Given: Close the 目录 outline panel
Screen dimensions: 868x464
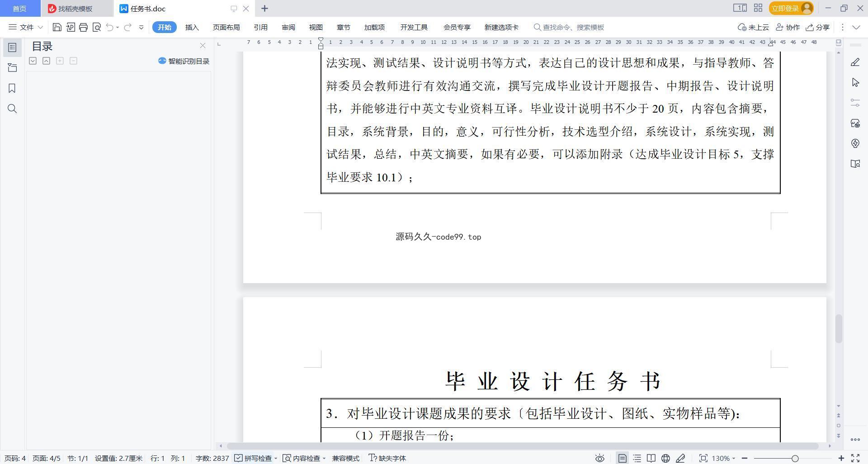Looking at the screenshot, I should click(x=203, y=46).
